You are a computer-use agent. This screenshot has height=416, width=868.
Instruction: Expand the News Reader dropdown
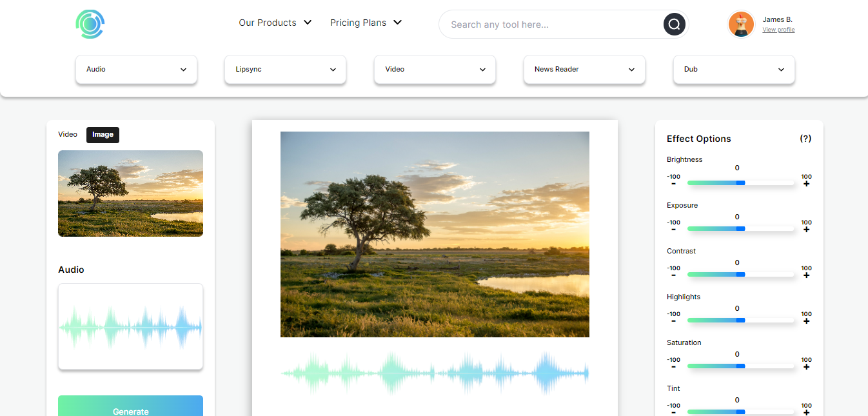(x=584, y=69)
